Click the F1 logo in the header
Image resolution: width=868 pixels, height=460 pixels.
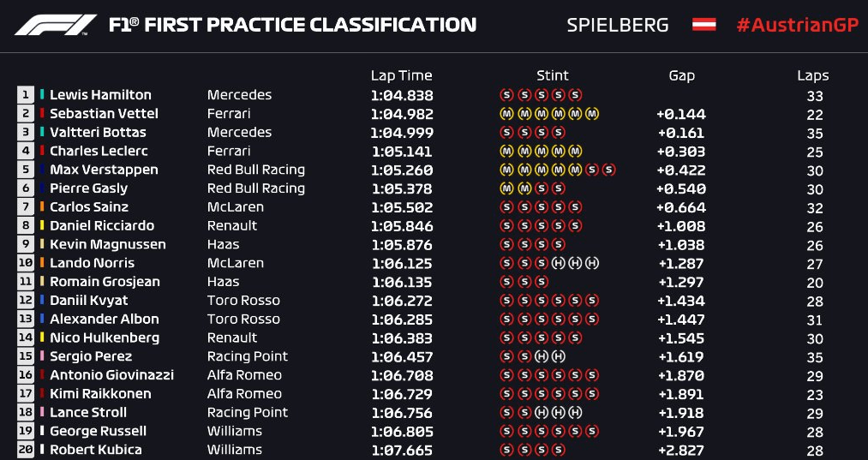click(x=56, y=25)
